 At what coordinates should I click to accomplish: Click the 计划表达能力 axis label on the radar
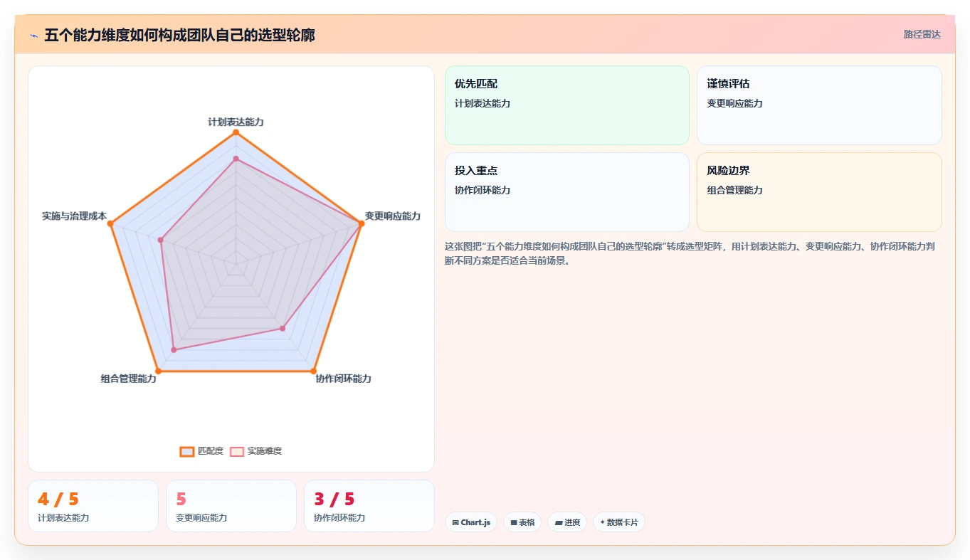(x=236, y=122)
